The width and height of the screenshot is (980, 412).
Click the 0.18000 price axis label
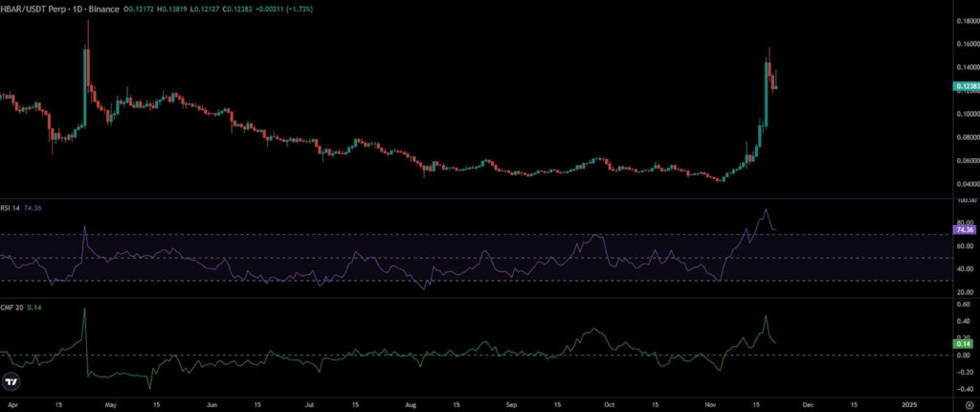(x=967, y=21)
